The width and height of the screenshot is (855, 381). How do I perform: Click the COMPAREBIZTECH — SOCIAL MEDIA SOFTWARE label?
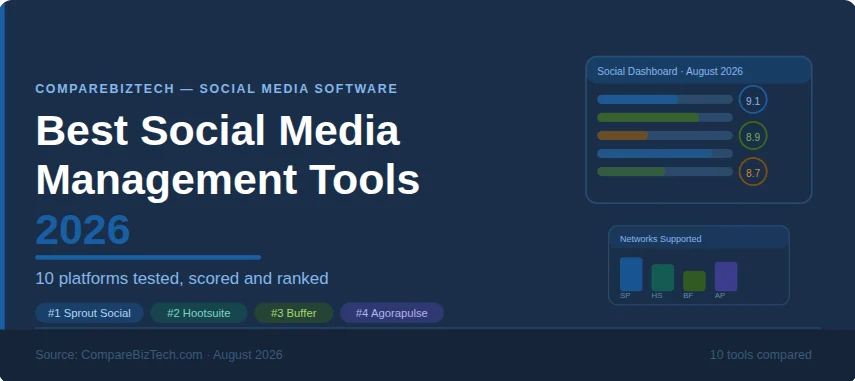coord(216,88)
